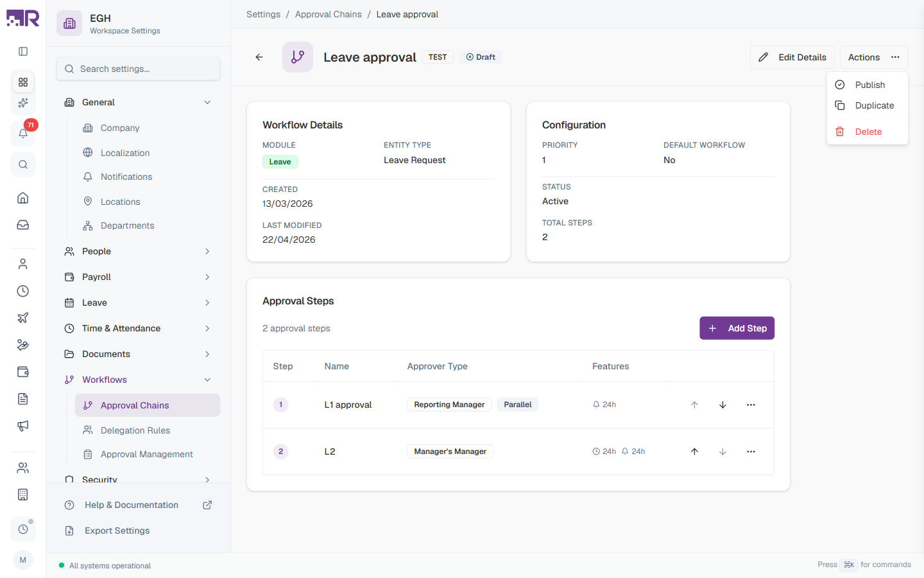The width and height of the screenshot is (924, 578).
Task: Open the clock time tracking icon
Action: pyautogui.click(x=23, y=291)
